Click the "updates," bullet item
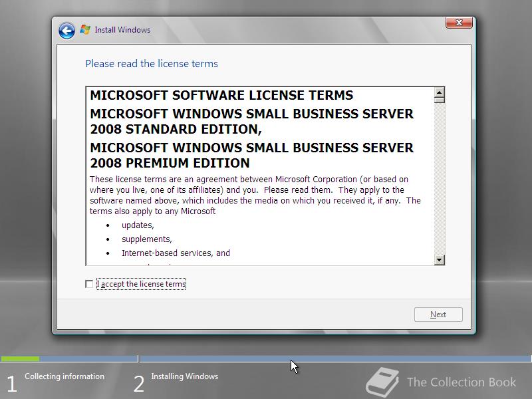Image resolution: width=532 pixels, height=399 pixels. pyautogui.click(x=138, y=225)
